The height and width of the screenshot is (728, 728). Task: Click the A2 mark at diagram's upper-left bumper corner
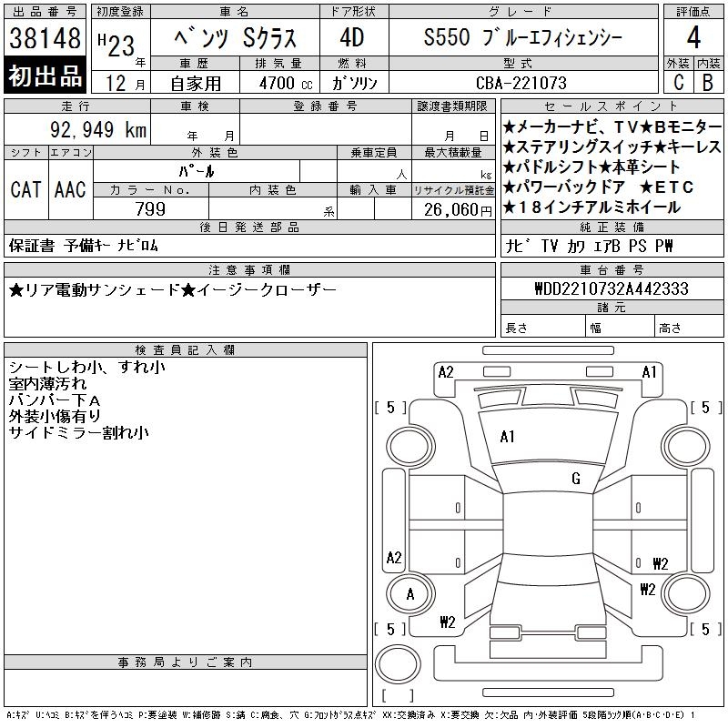(446, 372)
